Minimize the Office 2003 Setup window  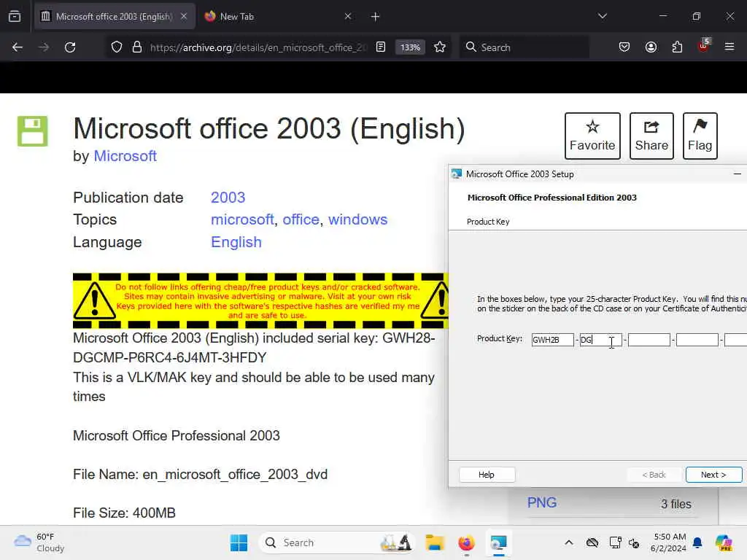coord(737,174)
